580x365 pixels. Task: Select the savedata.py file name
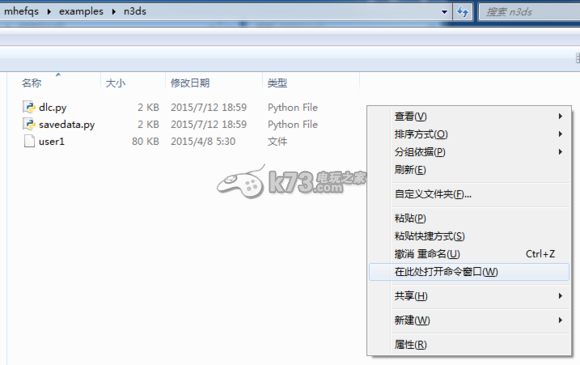[67, 124]
